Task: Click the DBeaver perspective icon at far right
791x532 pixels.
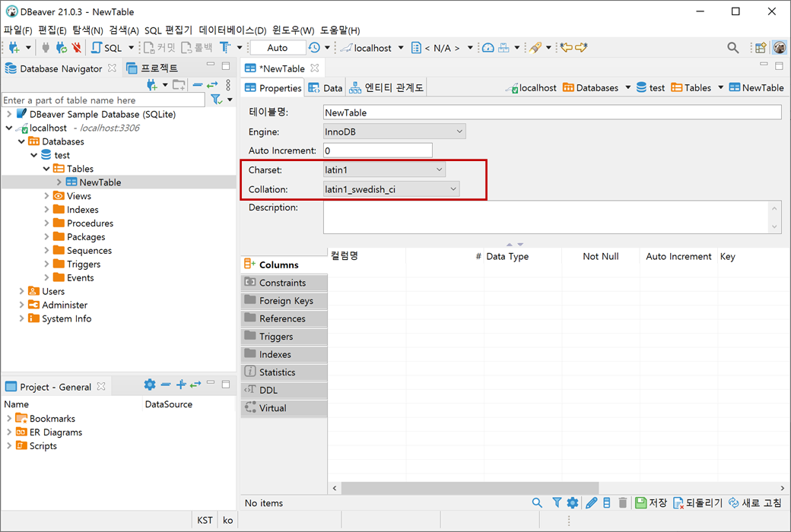Action: [x=780, y=47]
